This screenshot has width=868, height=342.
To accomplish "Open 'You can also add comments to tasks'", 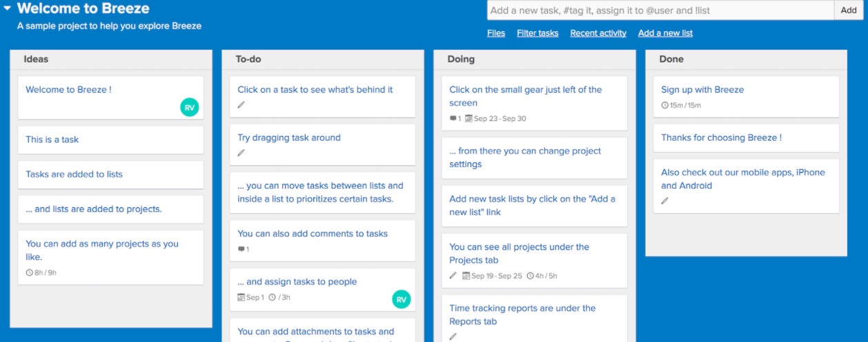I will [x=322, y=240].
